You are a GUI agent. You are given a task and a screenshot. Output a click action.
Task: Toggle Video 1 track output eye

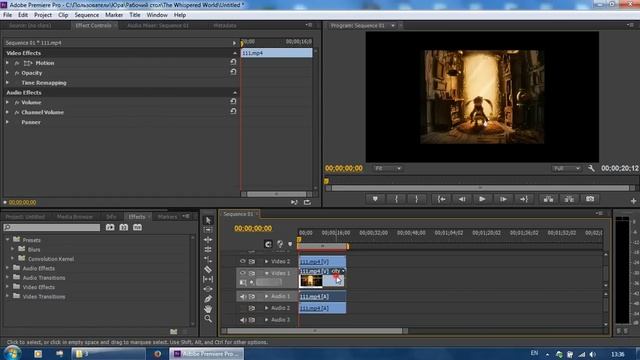click(x=243, y=273)
